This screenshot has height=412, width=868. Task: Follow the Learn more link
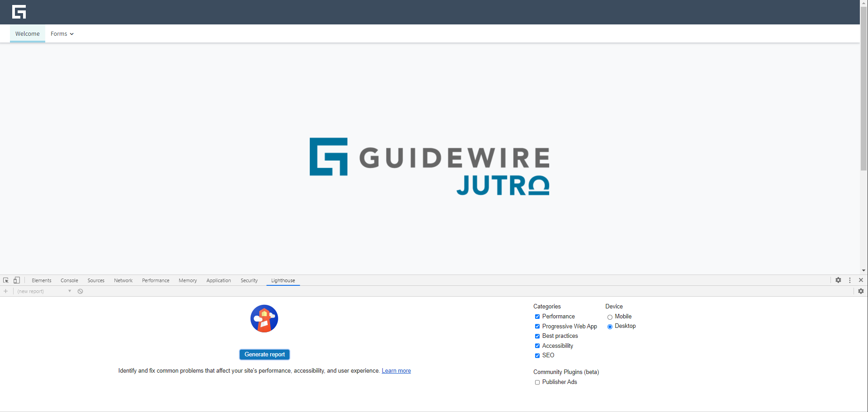(396, 371)
